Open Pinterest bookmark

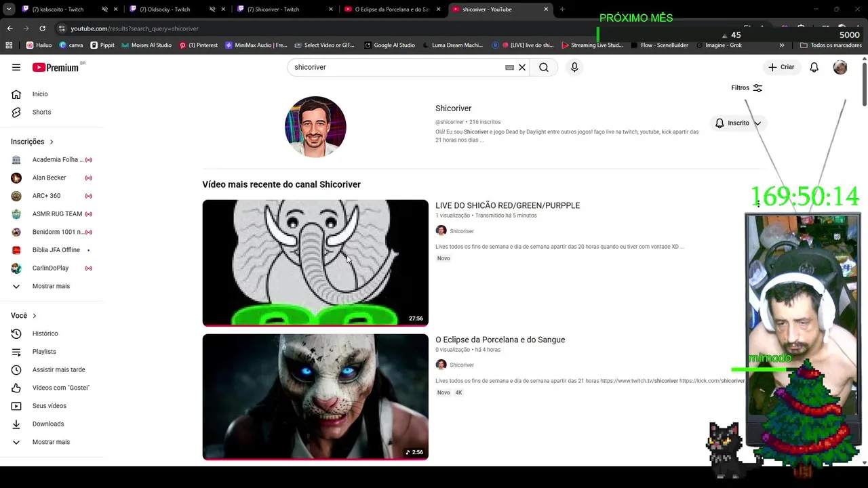(198, 45)
